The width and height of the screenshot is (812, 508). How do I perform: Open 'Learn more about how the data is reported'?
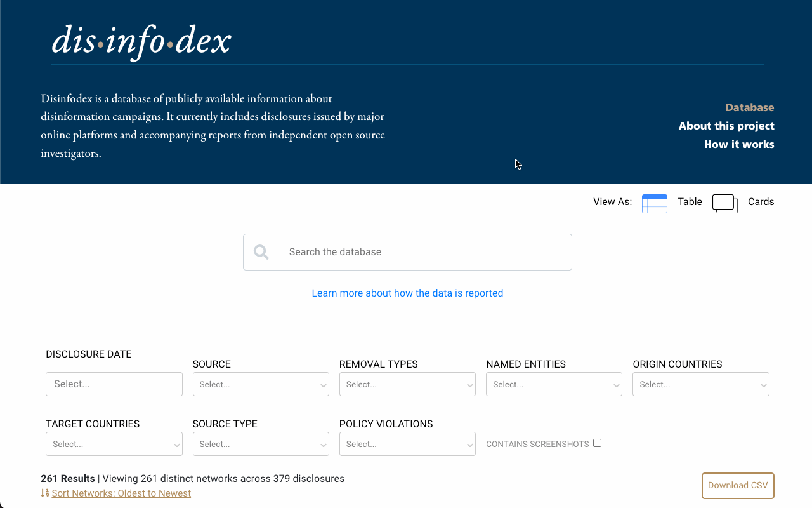tap(407, 293)
